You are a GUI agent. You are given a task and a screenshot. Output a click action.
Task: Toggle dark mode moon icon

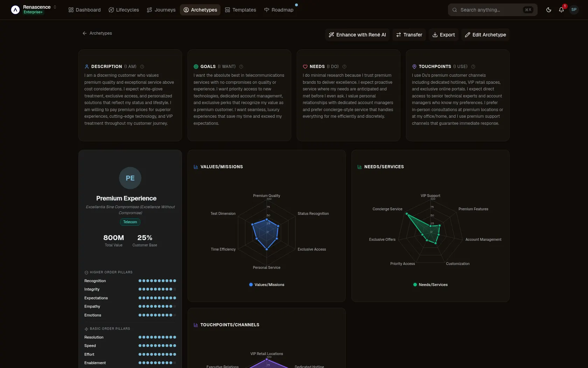(x=549, y=10)
